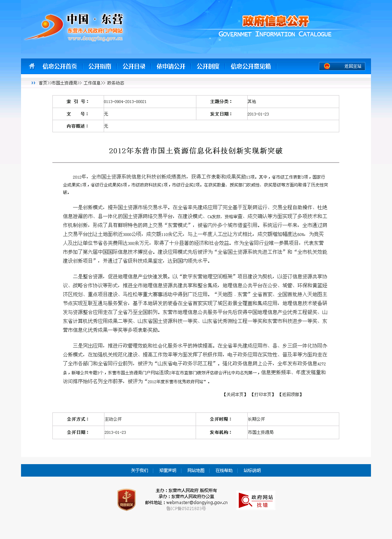Open 信息公开意见箱 in the navigation bar
The image size is (392, 539).
pyautogui.click(x=251, y=66)
